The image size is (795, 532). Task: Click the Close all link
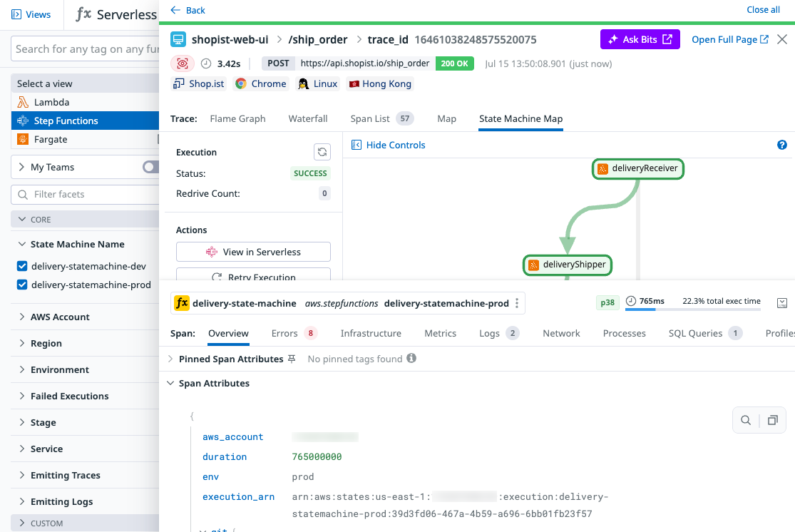coord(763,10)
